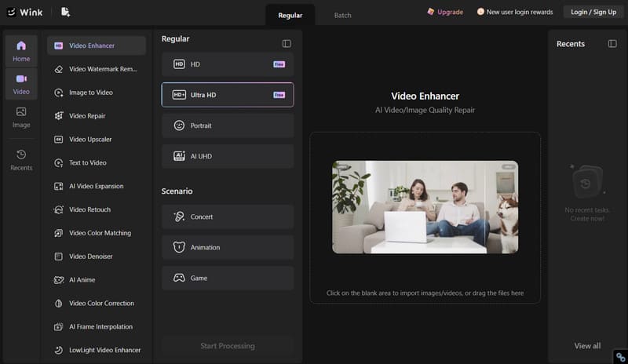Image resolution: width=628 pixels, height=364 pixels.
Task: Select the HD enhancement mode
Action: [x=228, y=64]
